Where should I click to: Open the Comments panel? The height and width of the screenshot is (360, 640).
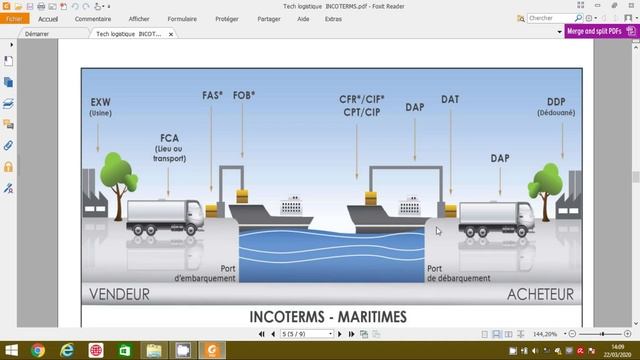coord(8,124)
